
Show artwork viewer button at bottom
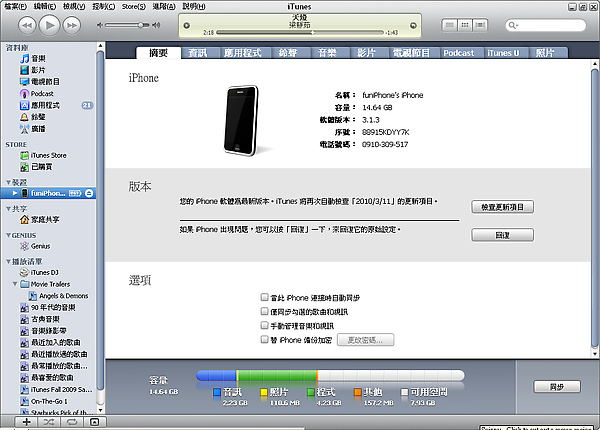[95, 422]
